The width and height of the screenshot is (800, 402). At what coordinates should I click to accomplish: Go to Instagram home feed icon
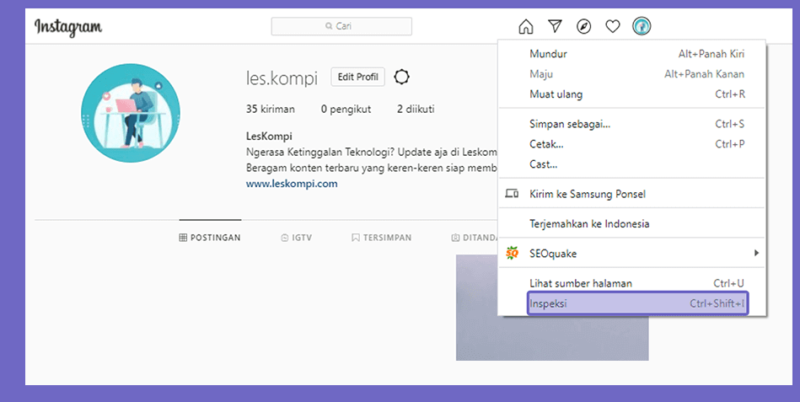click(x=526, y=26)
